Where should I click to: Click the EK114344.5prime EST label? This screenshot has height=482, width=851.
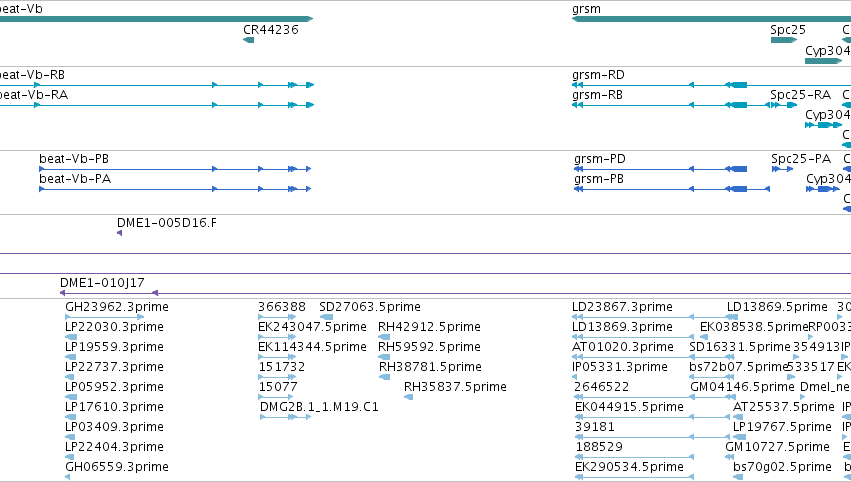click(x=312, y=347)
